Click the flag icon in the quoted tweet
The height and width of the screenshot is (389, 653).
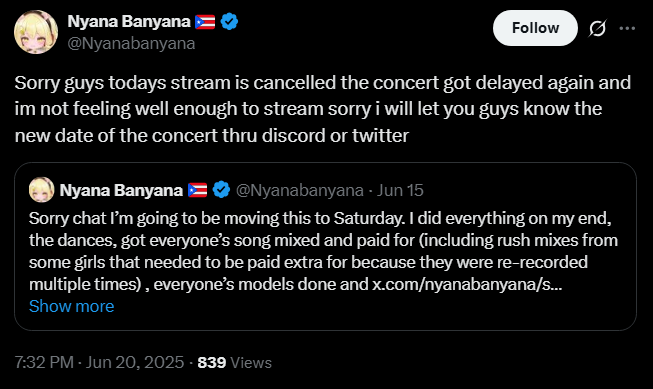coord(197,190)
